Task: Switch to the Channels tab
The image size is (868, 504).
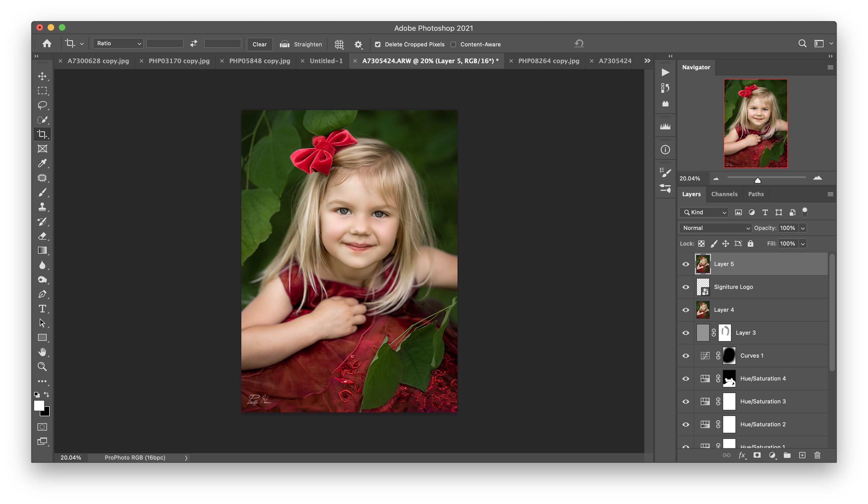Action: (x=724, y=194)
